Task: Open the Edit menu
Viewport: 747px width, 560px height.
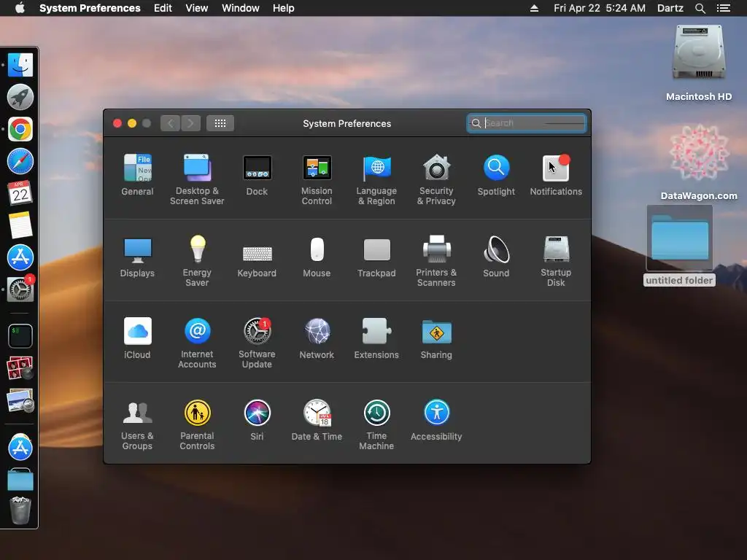Action: coord(163,8)
